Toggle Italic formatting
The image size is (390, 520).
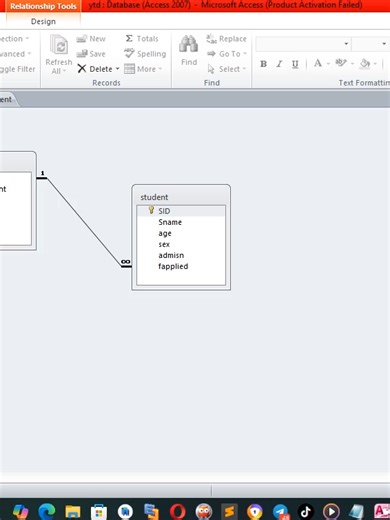coord(279,64)
